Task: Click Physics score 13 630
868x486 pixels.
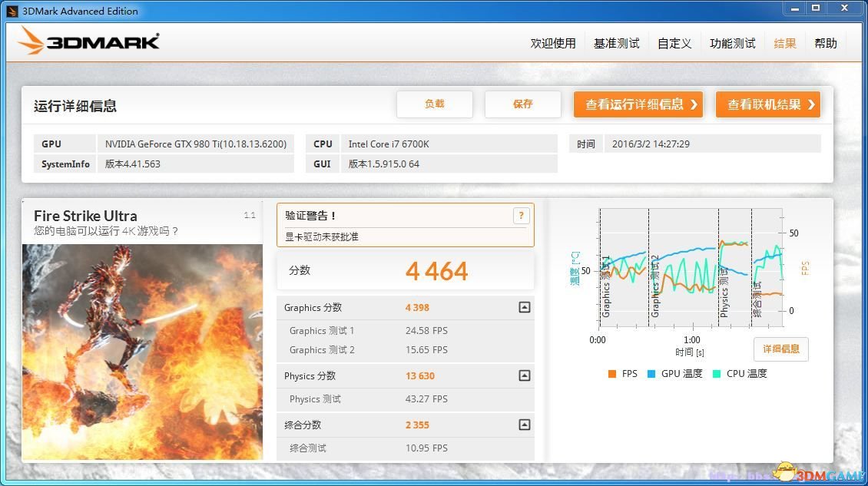Action: [420, 376]
